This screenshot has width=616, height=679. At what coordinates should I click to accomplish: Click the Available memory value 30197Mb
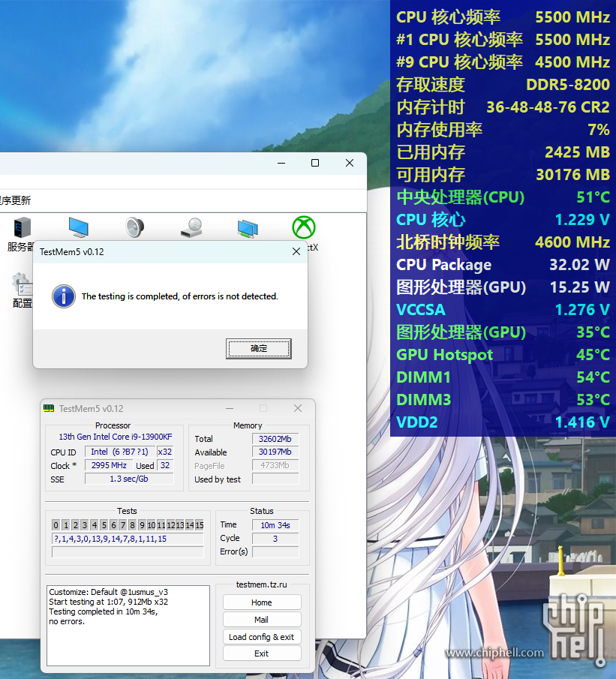[275, 452]
